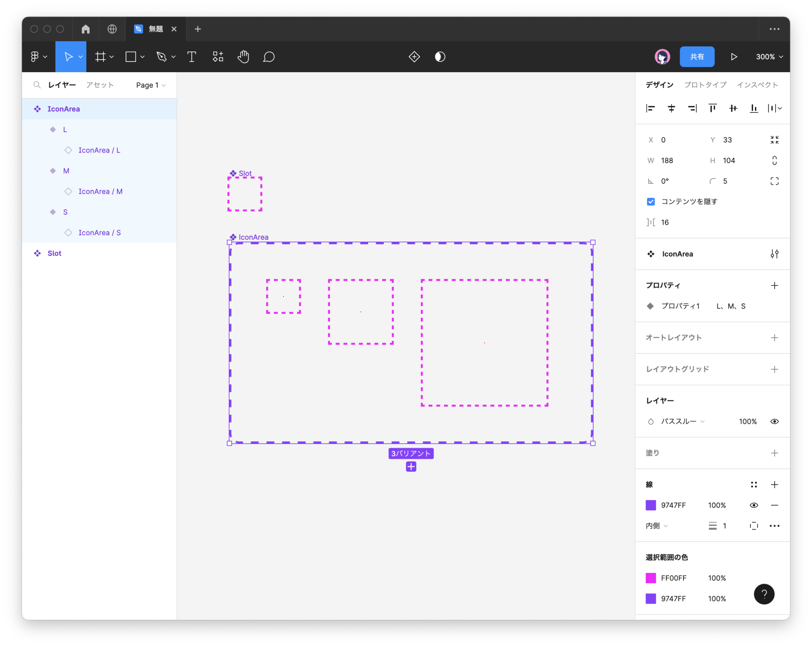Select the Slot layer in layers list
This screenshot has width=812, height=647.
pos(99,253)
